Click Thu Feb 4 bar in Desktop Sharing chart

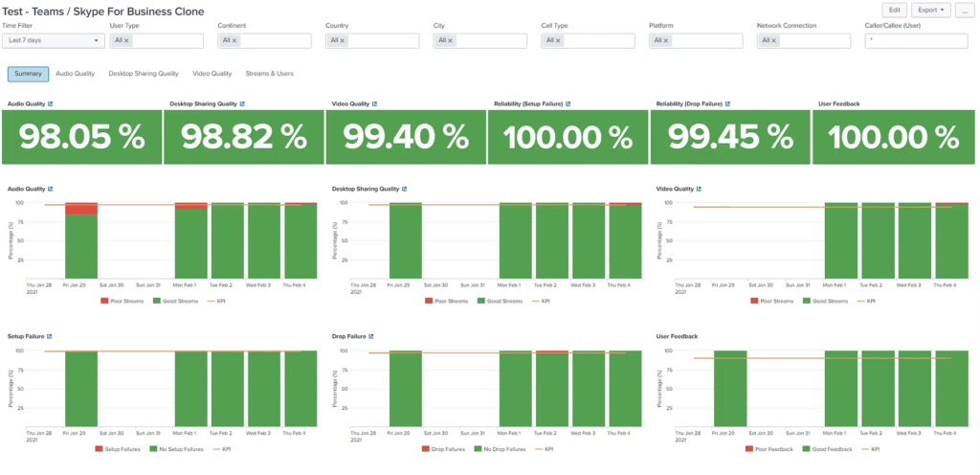626,240
